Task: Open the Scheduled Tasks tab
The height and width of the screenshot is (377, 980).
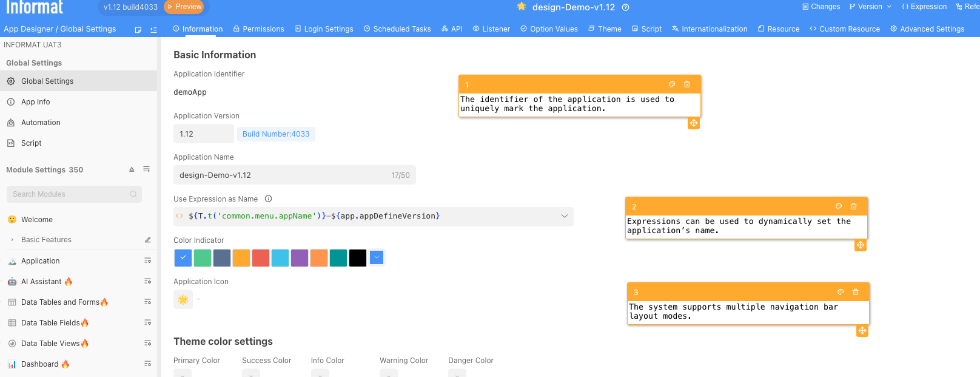Action: [x=397, y=29]
